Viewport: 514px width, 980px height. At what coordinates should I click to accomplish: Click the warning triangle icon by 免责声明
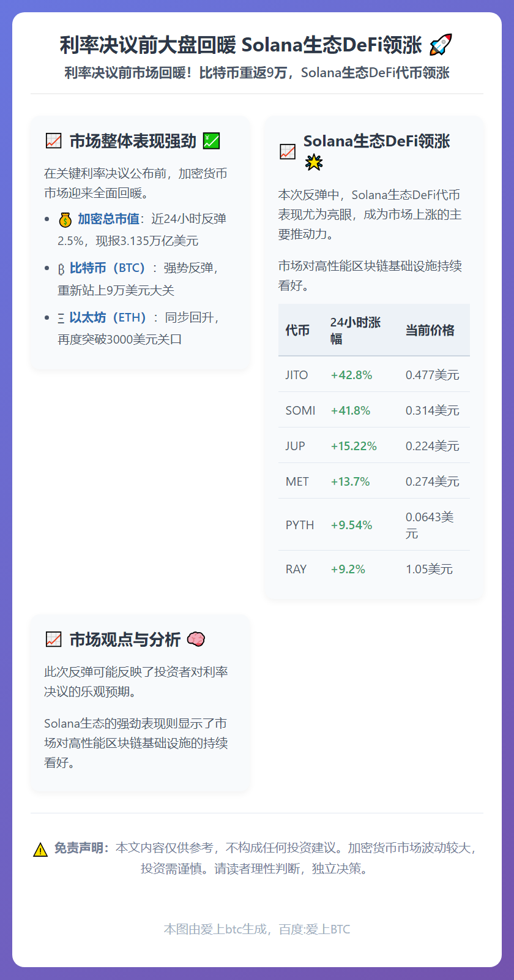40,849
